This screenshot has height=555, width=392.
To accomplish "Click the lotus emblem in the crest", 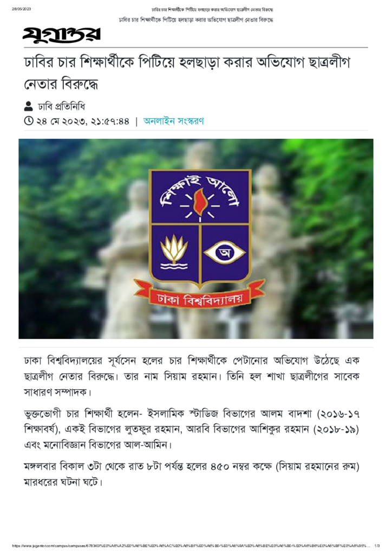I will [x=174, y=252].
